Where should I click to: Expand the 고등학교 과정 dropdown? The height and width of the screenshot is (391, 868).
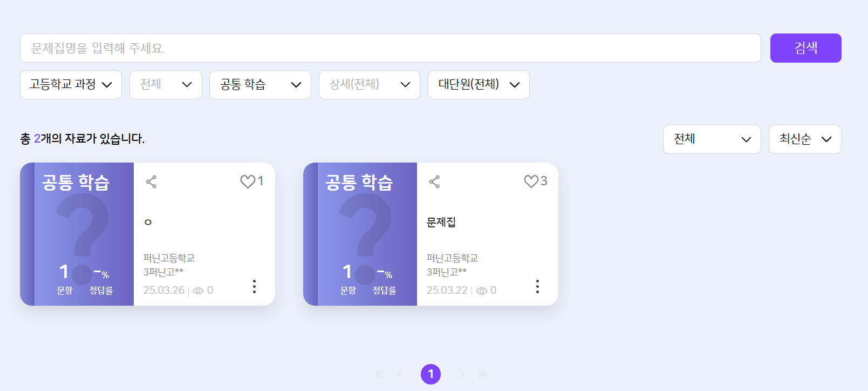[x=71, y=85]
